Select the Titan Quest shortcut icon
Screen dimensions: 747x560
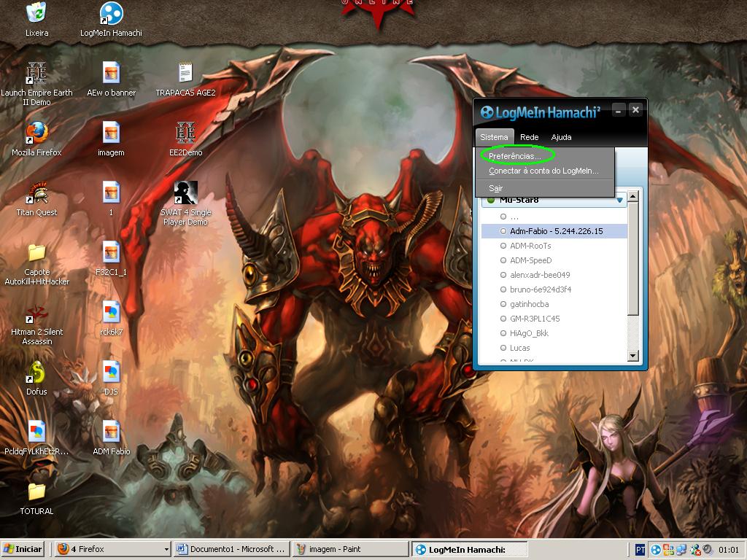(36, 193)
